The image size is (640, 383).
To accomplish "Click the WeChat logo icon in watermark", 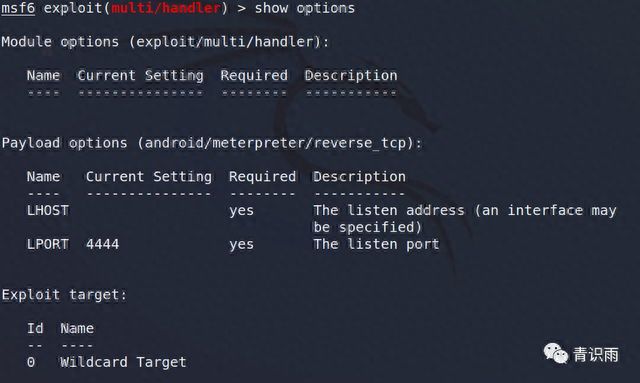I will tap(555, 353).
